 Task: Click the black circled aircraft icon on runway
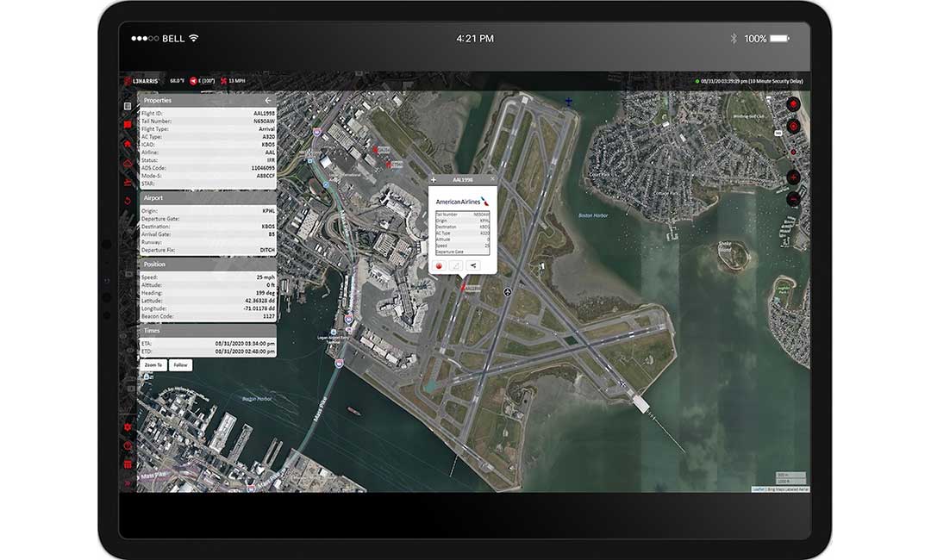(508, 292)
